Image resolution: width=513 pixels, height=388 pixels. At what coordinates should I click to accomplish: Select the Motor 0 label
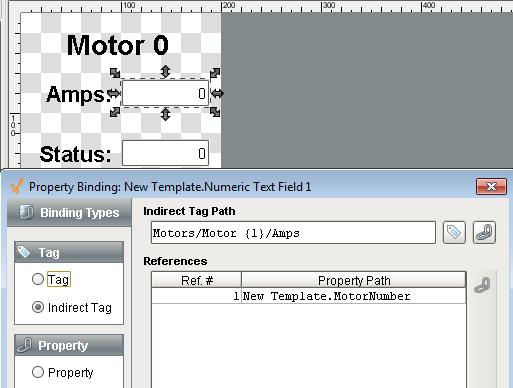pos(118,45)
